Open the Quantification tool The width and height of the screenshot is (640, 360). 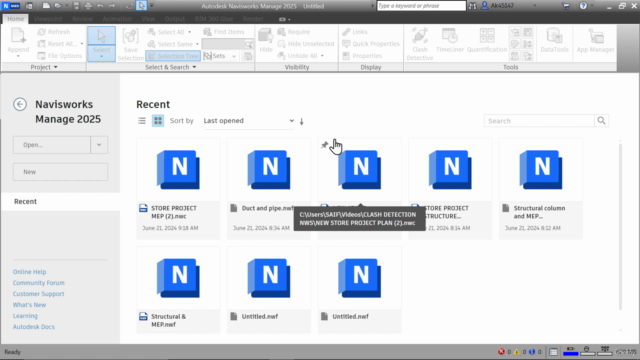click(x=487, y=41)
